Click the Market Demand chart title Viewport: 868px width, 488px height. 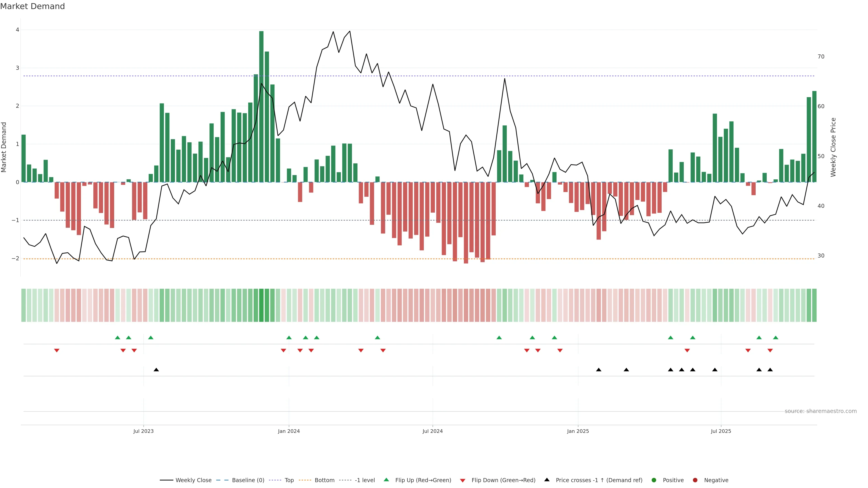[x=32, y=6]
